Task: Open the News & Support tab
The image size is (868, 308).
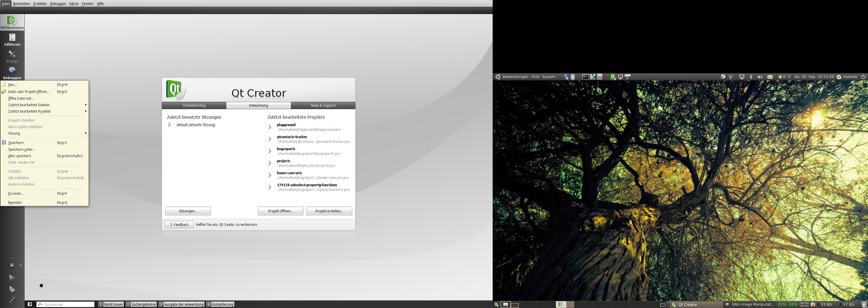Action: [323, 106]
